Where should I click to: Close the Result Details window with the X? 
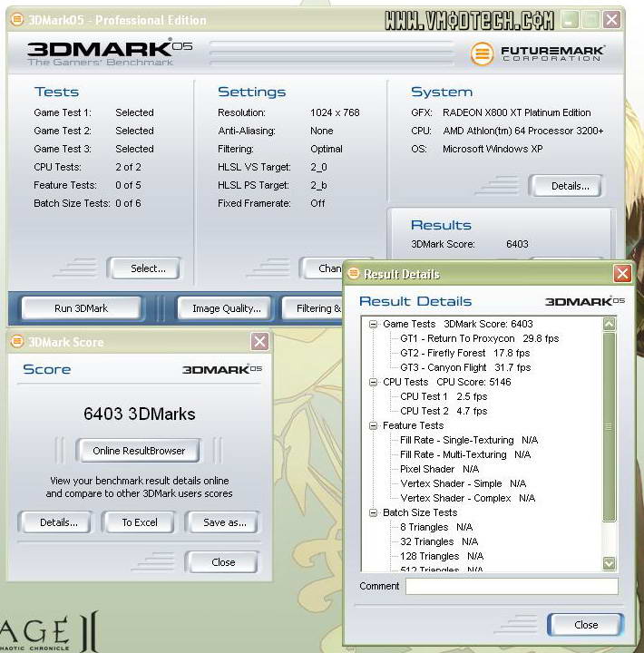[x=622, y=274]
